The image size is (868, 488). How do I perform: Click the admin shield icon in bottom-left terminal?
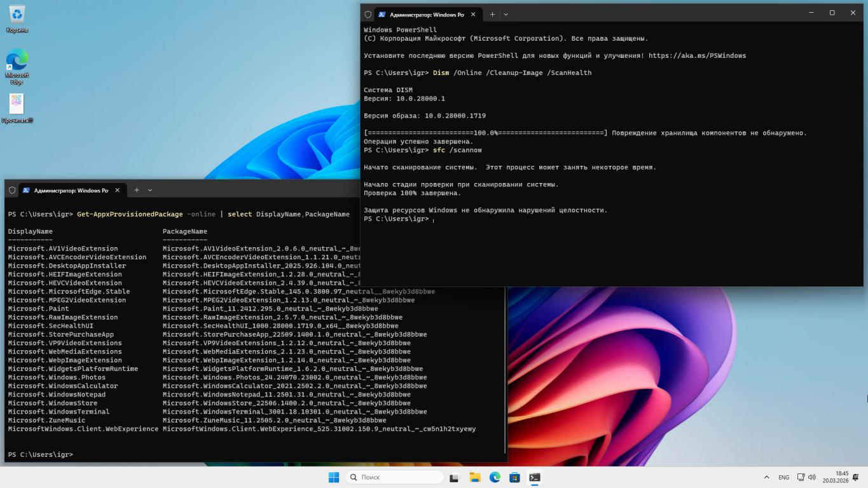click(x=12, y=190)
